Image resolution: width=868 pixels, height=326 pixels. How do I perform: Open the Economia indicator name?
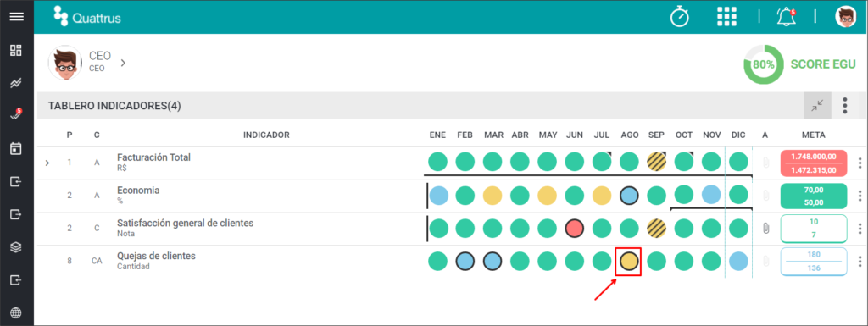(x=138, y=191)
